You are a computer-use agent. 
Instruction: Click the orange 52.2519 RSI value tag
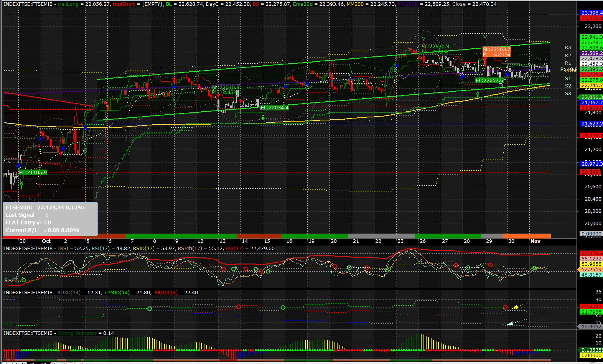click(x=591, y=269)
